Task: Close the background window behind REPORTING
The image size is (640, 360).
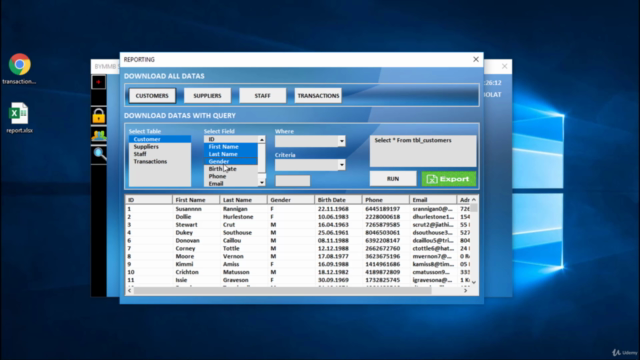Action: click(x=504, y=66)
